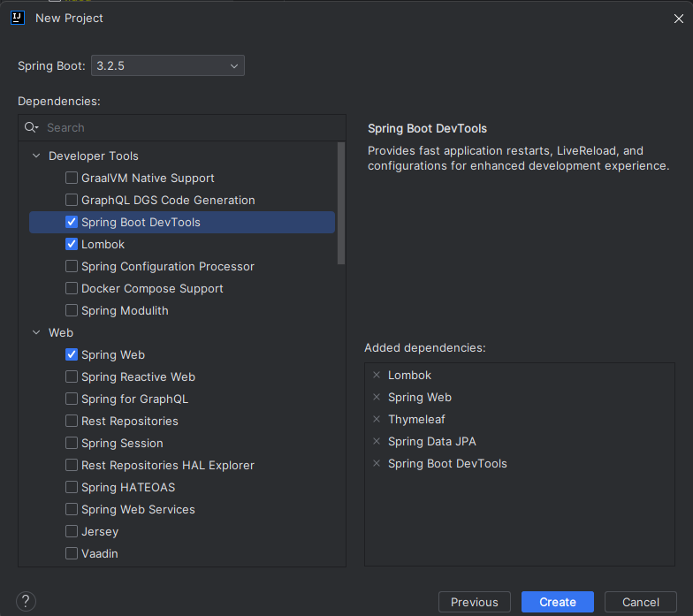Uncheck the Lombok checkbox
Viewport: 693px width, 616px height.
click(x=72, y=244)
